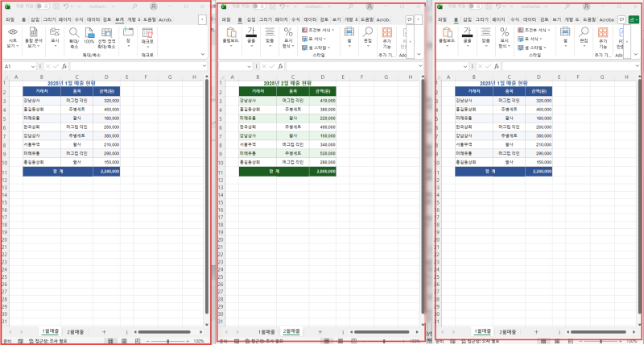Click the fx insert function icon in left window
Screen dimensions: 644x345
click(x=64, y=66)
